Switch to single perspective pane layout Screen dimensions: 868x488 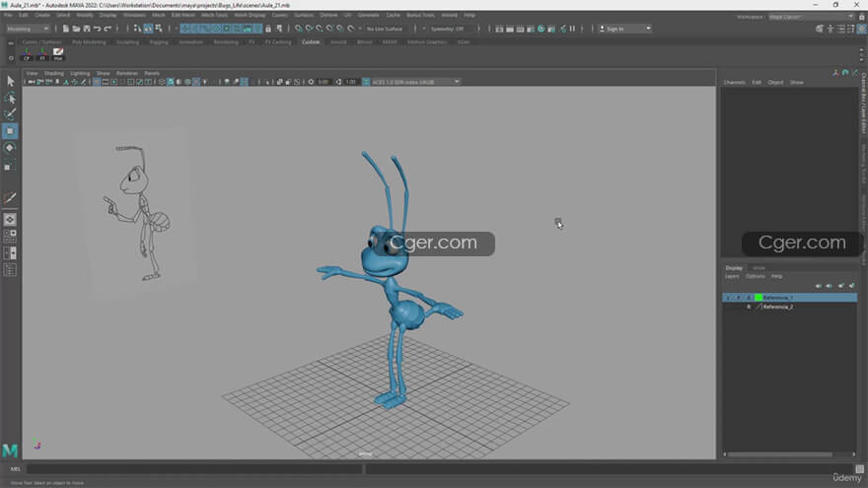10,220
